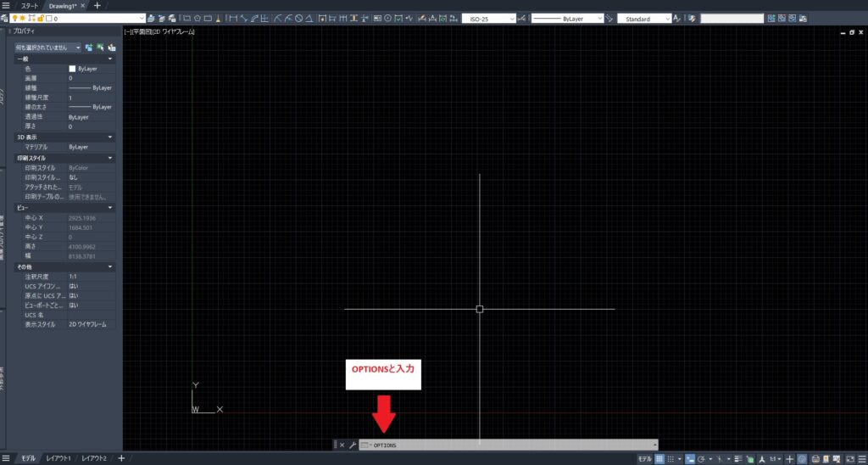Click the layer properties manager icon
The height and width of the screenshot is (465, 868).
pos(4,18)
